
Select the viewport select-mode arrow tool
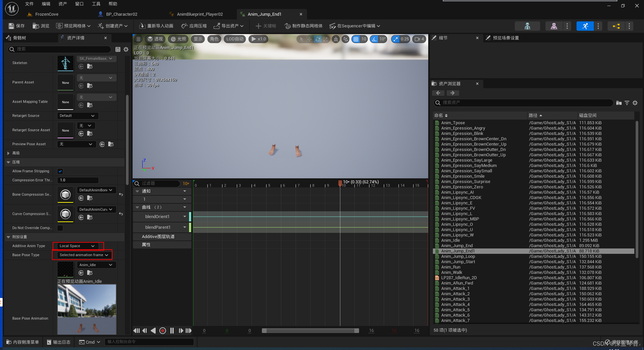[x=301, y=39]
